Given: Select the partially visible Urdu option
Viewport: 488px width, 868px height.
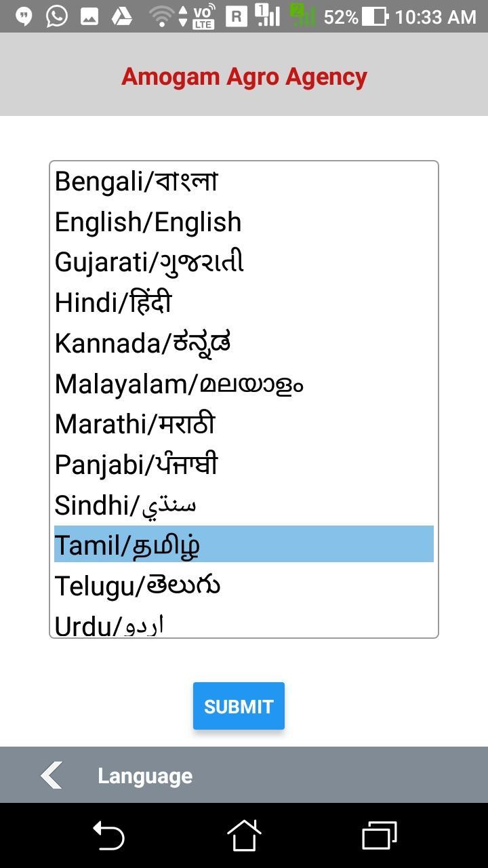Looking at the screenshot, I should tap(244, 623).
